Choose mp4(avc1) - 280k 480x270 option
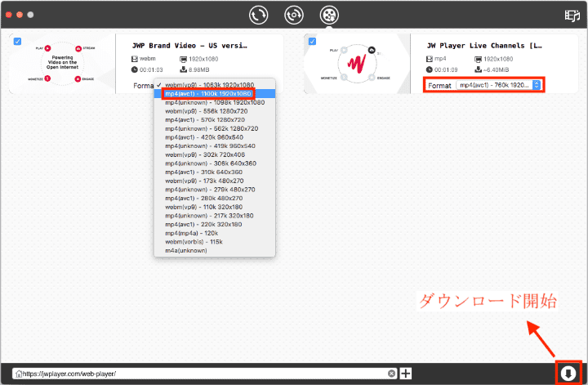The height and width of the screenshot is (385, 588). pos(215,198)
